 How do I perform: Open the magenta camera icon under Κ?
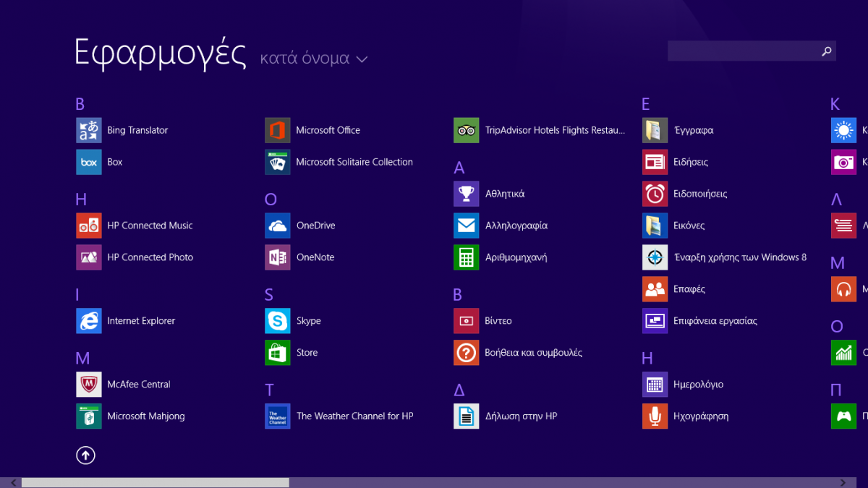coord(843,162)
